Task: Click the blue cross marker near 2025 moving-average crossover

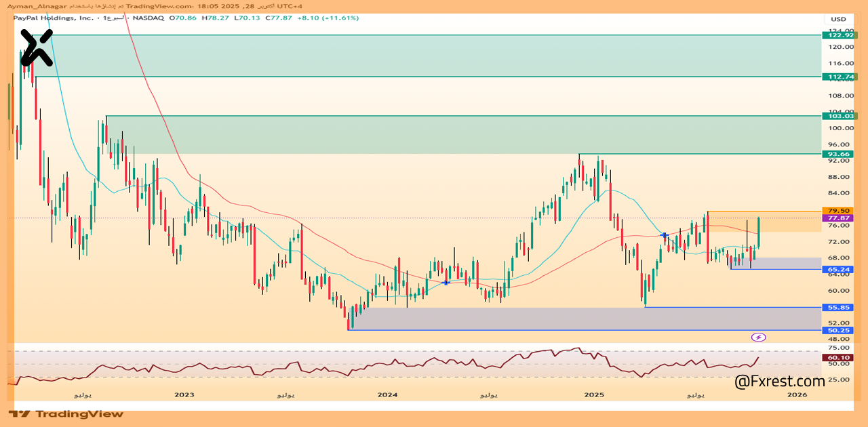Action: coord(665,235)
